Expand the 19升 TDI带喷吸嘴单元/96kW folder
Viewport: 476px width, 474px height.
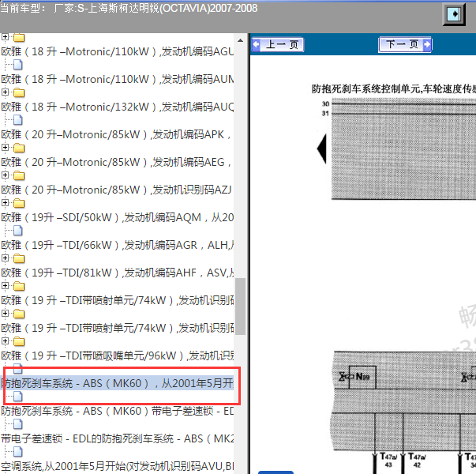point(5,341)
